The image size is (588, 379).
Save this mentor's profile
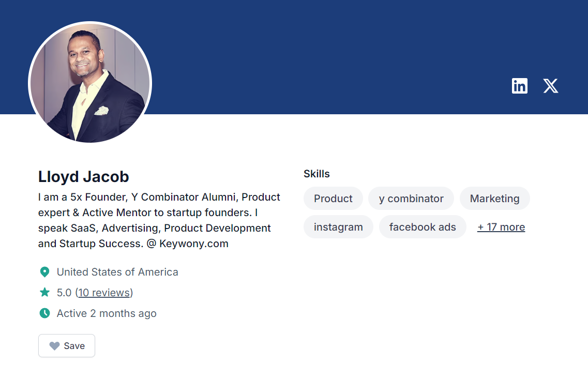pyautogui.click(x=67, y=345)
